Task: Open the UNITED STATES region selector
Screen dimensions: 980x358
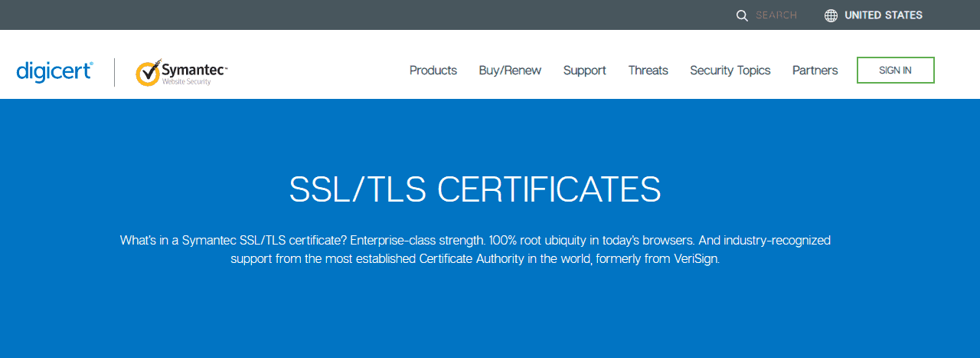Action: coord(884,15)
